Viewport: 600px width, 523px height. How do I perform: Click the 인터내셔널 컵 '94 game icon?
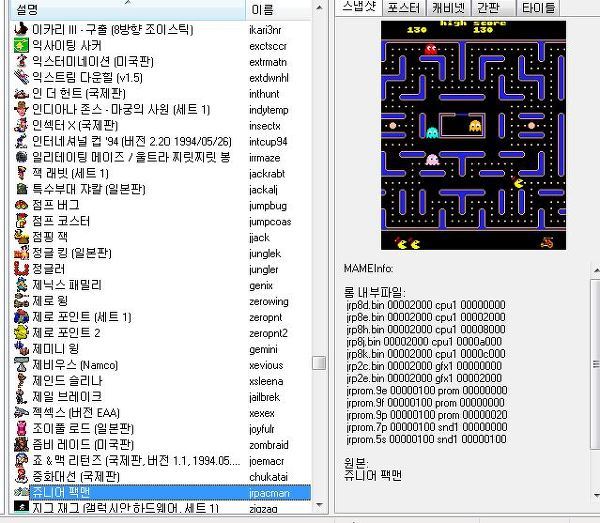pos(21,141)
